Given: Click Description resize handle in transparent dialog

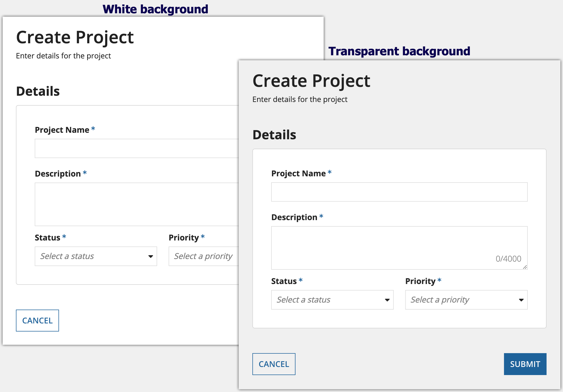Looking at the screenshot, I should click(525, 267).
